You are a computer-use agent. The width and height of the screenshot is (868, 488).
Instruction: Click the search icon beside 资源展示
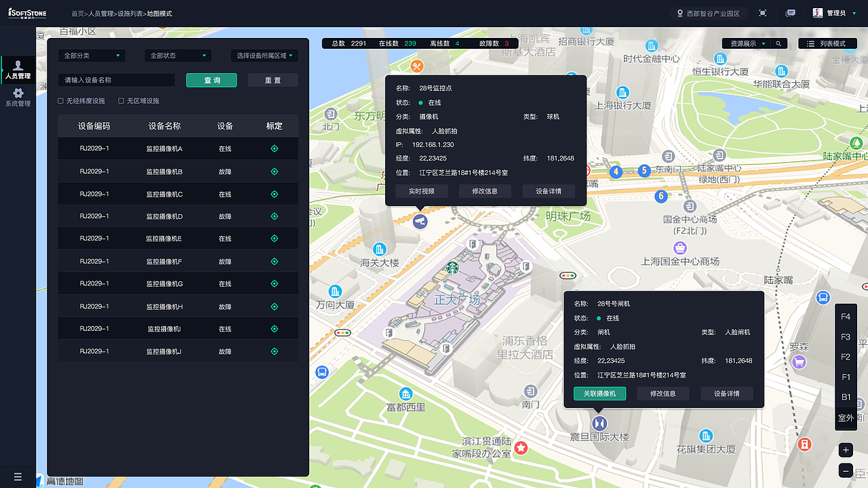tap(778, 43)
